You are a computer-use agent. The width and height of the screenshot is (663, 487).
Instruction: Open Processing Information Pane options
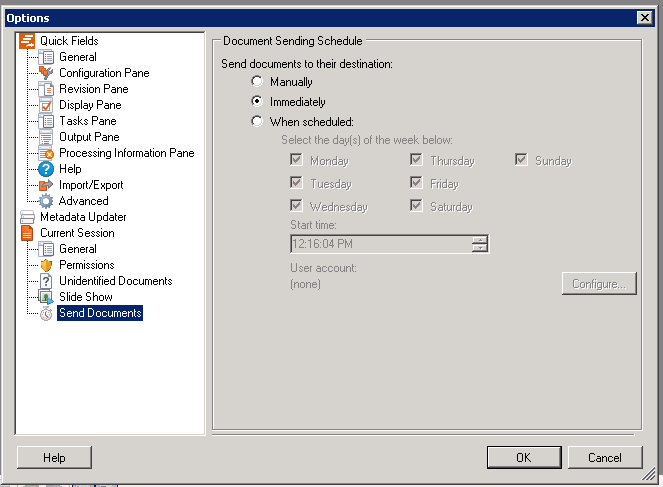pyautogui.click(x=126, y=153)
